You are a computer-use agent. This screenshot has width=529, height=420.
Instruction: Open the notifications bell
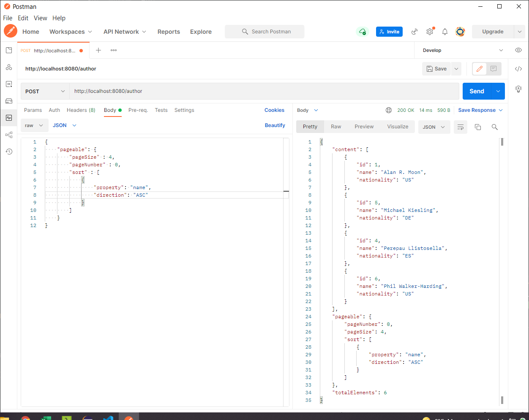coord(444,32)
